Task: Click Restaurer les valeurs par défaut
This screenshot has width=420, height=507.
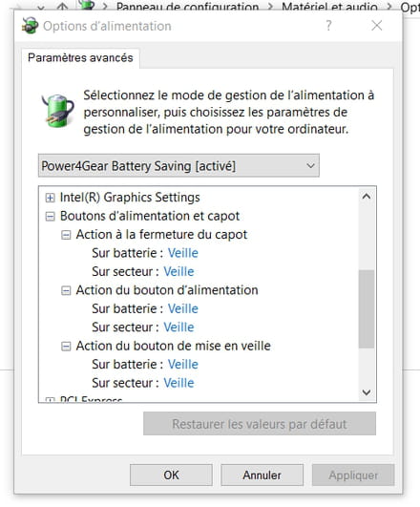Action: pos(260,424)
